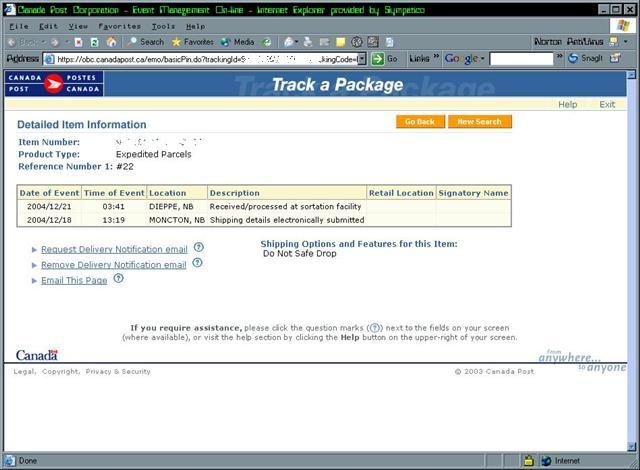
Task: Click the Internet Explorer title bar icon
Action: point(10,9)
